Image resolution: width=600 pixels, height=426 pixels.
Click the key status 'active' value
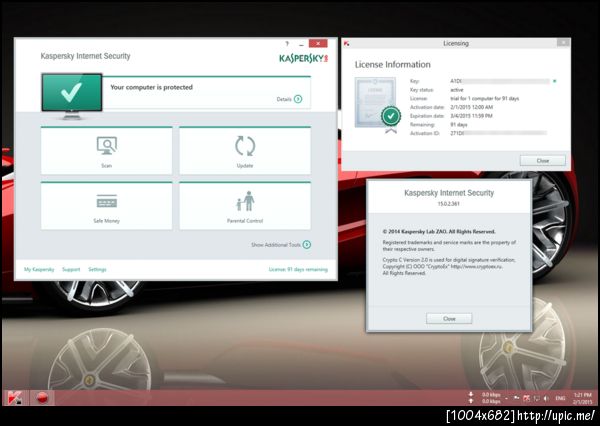[x=457, y=90]
